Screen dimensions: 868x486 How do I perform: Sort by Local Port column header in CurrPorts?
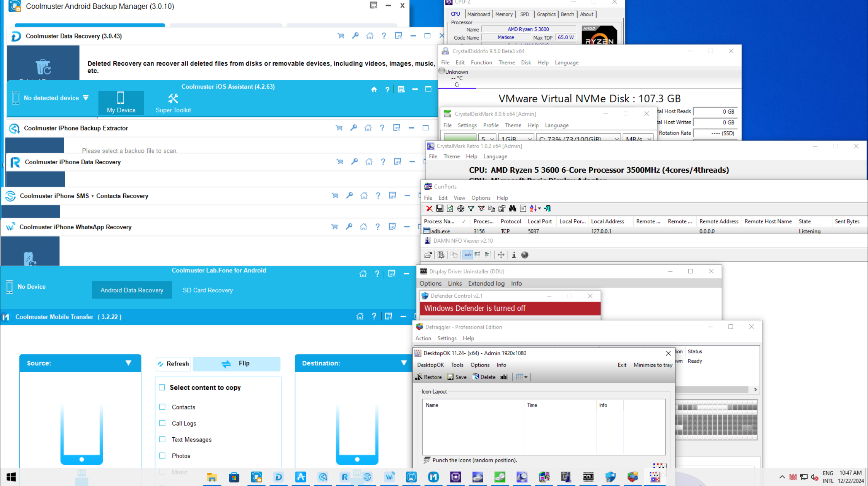(x=540, y=221)
